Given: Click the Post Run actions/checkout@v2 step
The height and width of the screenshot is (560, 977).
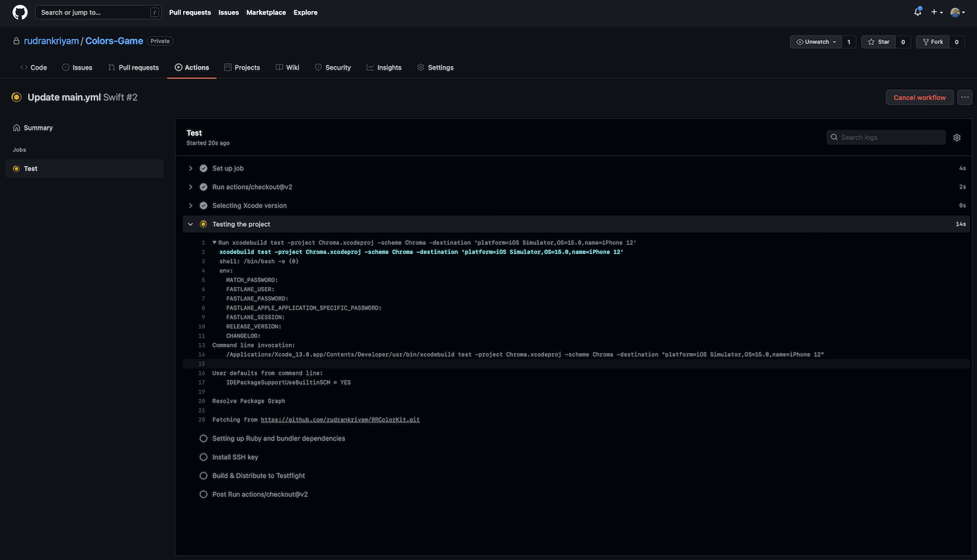Looking at the screenshot, I should (260, 494).
